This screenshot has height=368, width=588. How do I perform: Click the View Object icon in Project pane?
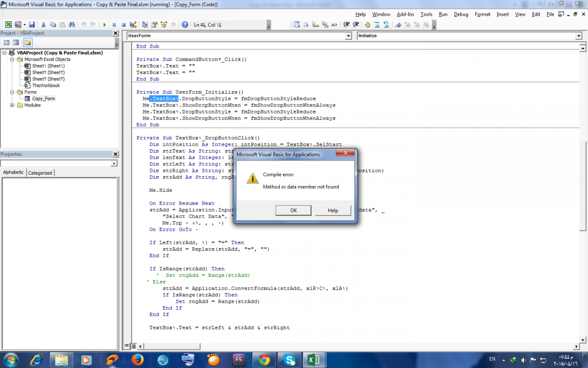point(16,43)
